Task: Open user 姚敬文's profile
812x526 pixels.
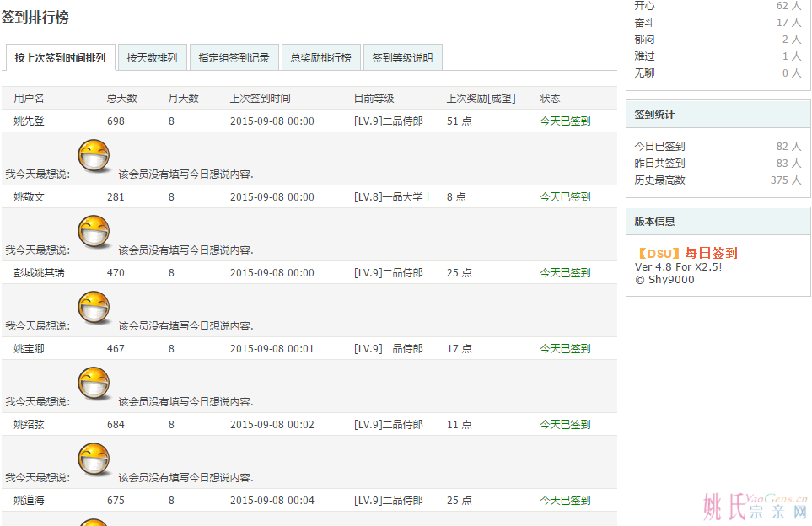Action: click(29, 196)
